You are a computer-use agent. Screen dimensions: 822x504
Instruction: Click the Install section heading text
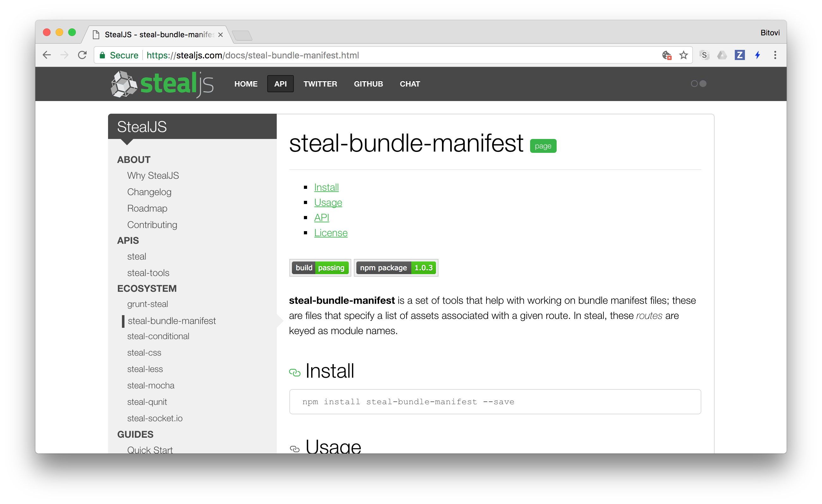click(329, 371)
